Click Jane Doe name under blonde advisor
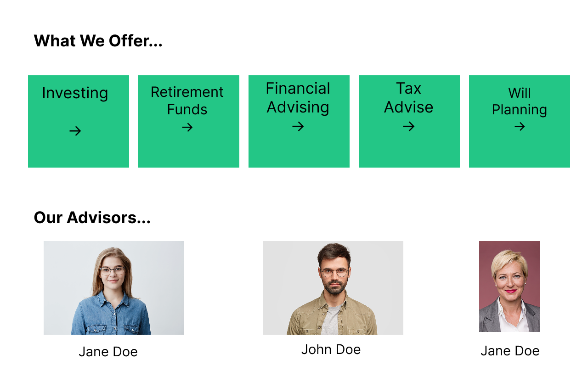This screenshot has width=588, height=382. [x=510, y=351]
